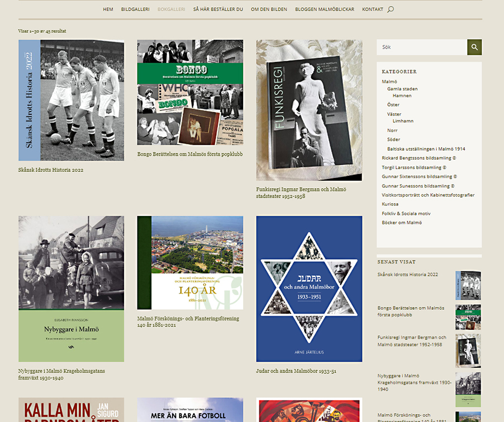Viewport: 504px width, 422px height.
Task: Select Hamnen subcategory
Action: point(402,95)
